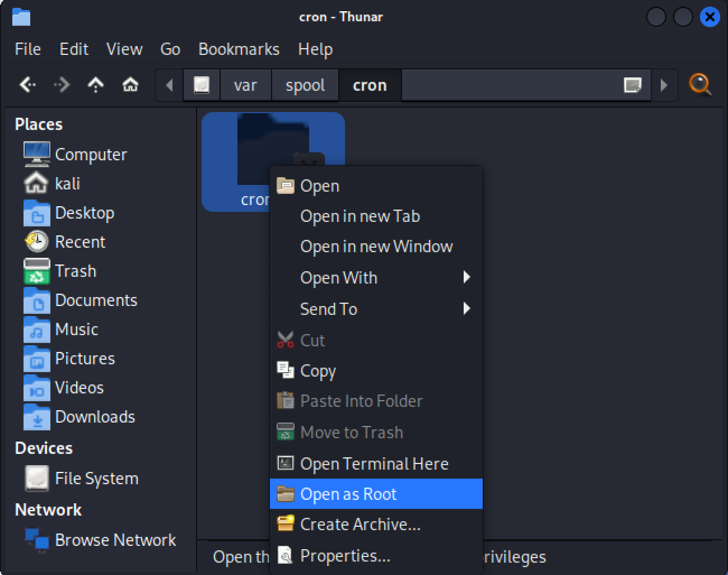Open the Edit menu
The image size is (728, 575).
74,49
